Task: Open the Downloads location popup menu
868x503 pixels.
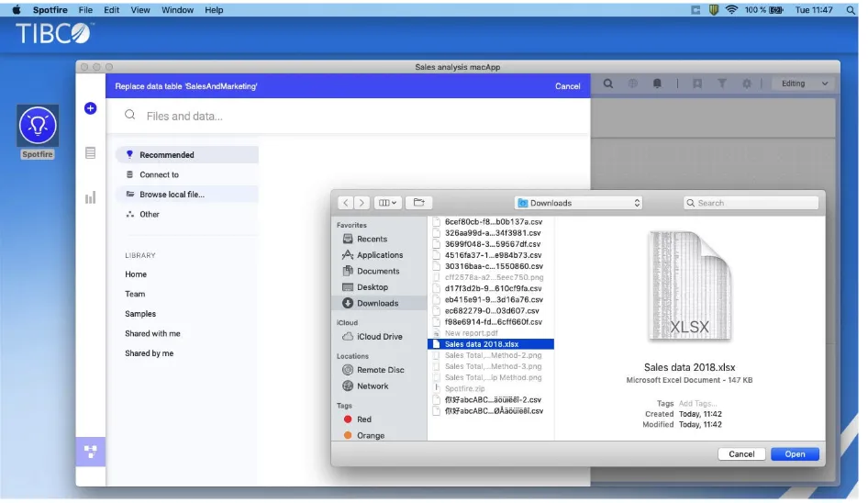Action: [578, 203]
